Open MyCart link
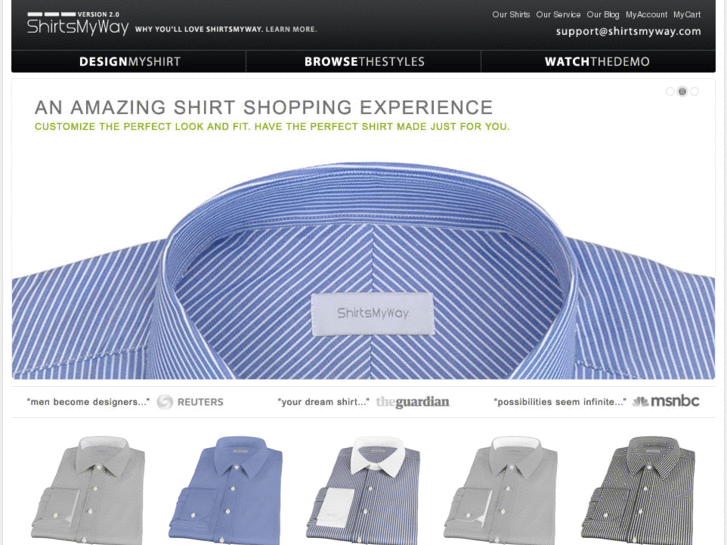This screenshot has width=727, height=545. (x=687, y=14)
